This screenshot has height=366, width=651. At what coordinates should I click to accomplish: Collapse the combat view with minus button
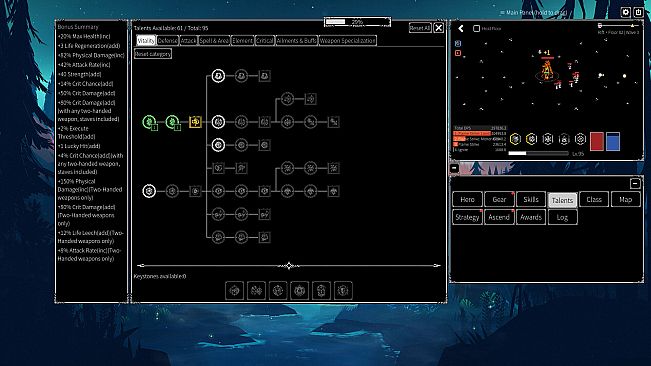click(454, 168)
